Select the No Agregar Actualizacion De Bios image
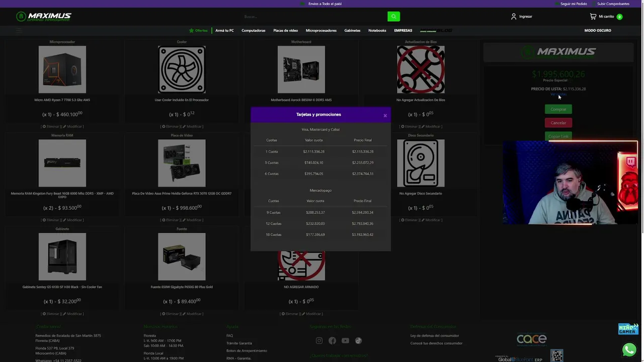644x362 pixels. 421,69
